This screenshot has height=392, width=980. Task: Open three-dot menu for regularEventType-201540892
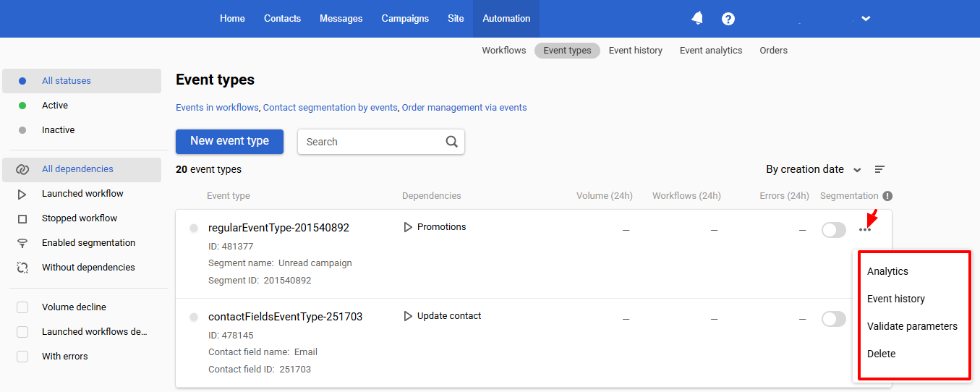[x=865, y=230]
